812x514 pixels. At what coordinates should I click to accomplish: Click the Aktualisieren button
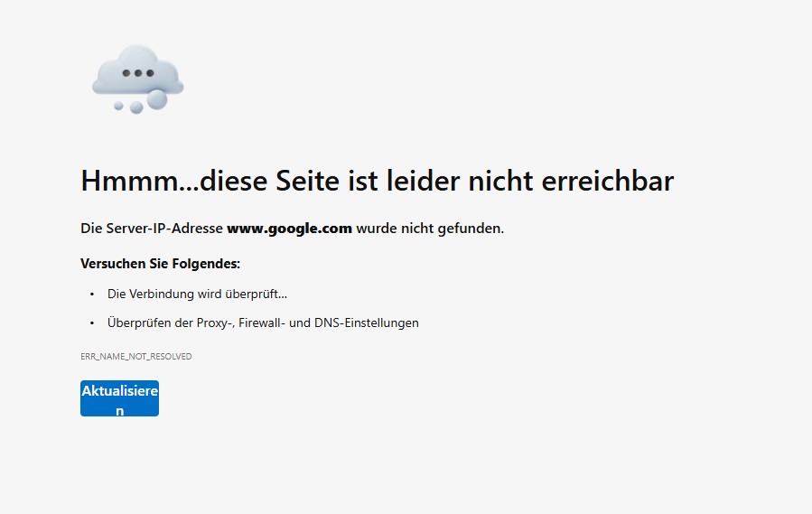[x=119, y=398]
